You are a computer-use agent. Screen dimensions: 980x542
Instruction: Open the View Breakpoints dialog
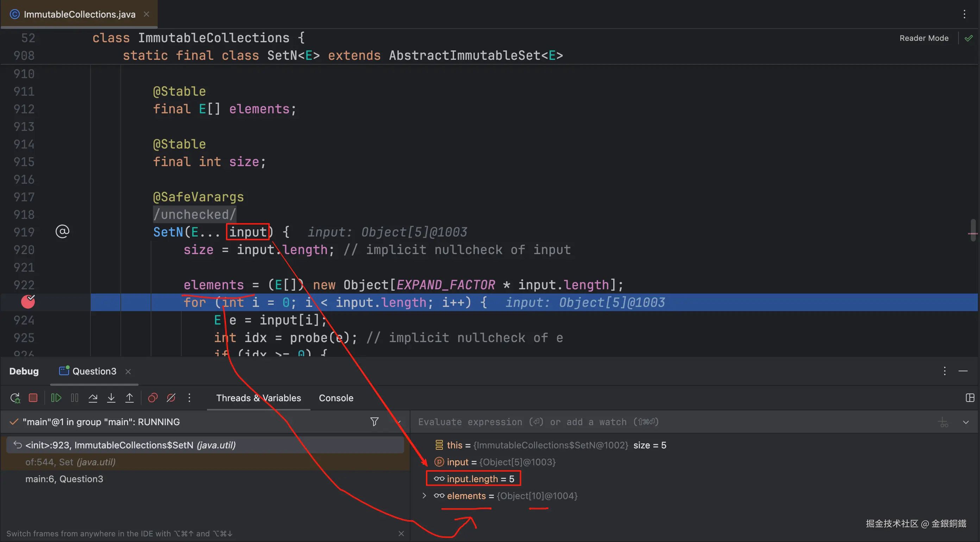pyautogui.click(x=152, y=398)
